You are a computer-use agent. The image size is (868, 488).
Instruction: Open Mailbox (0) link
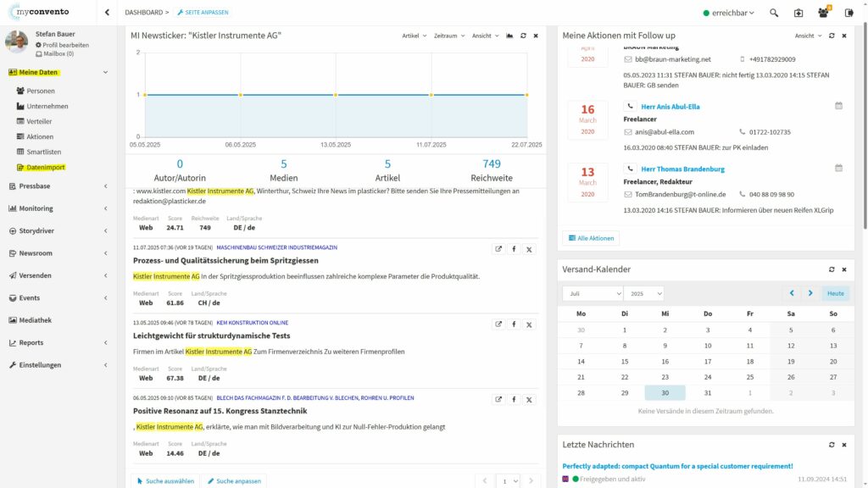tap(55, 53)
